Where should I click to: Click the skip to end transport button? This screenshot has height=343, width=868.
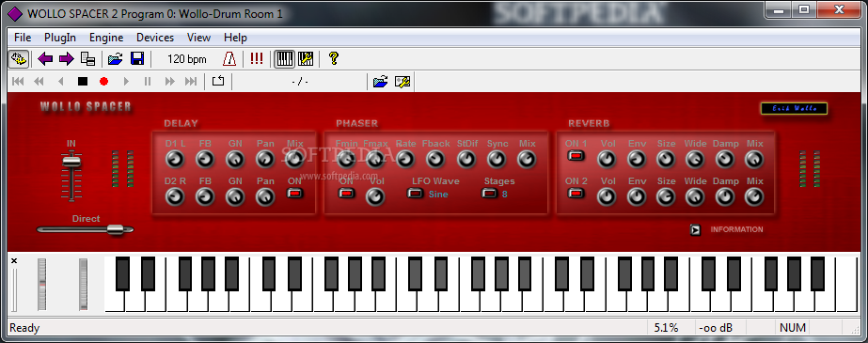[x=191, y=82]
